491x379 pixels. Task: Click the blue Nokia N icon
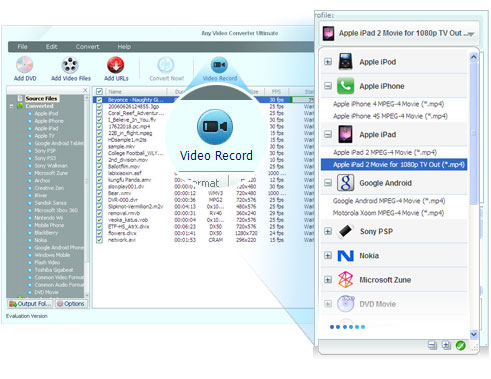click(345, 256)
